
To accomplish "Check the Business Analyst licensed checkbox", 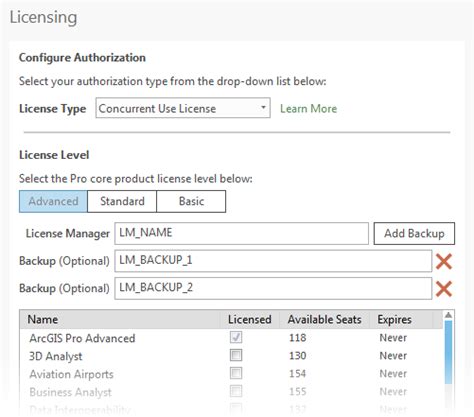I will click(x=236, y=391).
